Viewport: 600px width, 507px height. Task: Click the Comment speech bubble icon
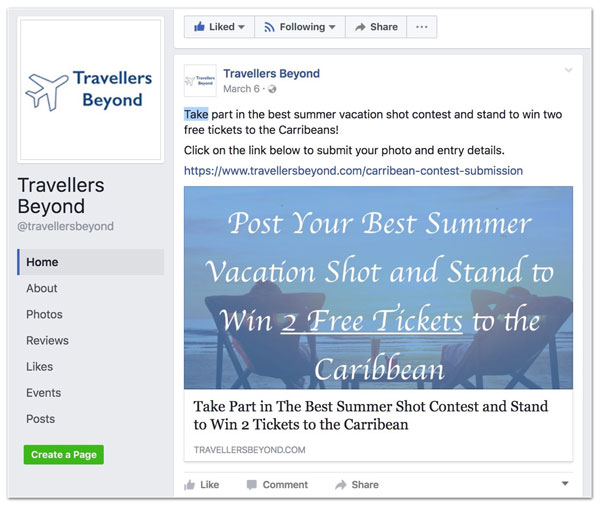point(251,485)
